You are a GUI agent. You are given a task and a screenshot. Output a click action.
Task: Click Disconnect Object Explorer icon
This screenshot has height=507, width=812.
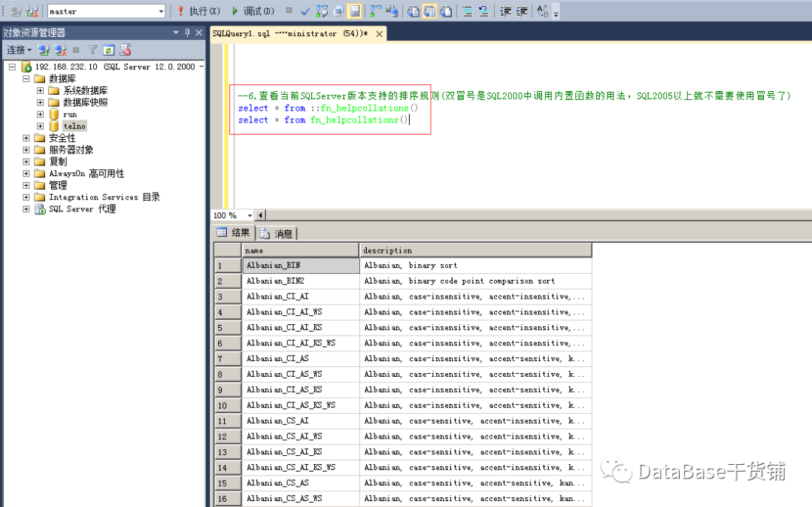click(x=61, y=50)
